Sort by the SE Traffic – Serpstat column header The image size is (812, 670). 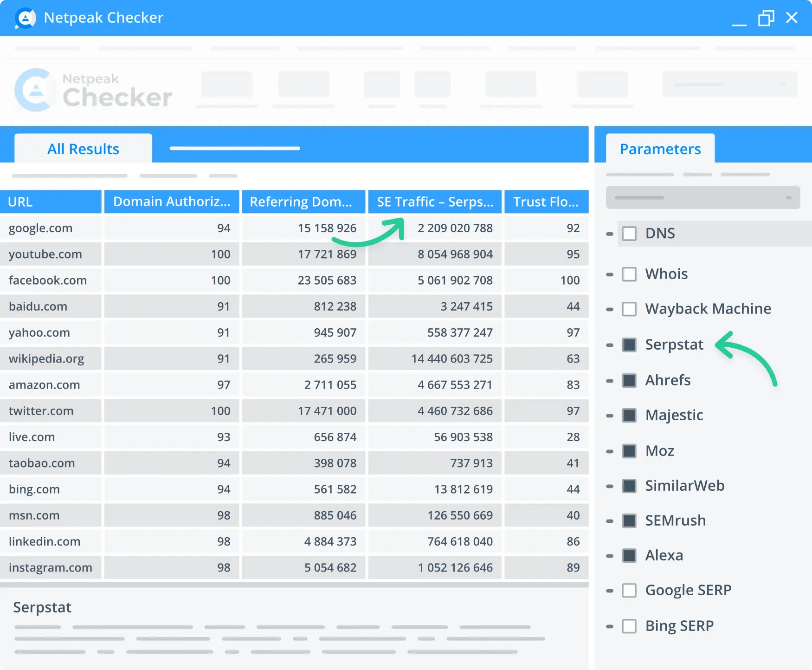[x=434, y=202]
